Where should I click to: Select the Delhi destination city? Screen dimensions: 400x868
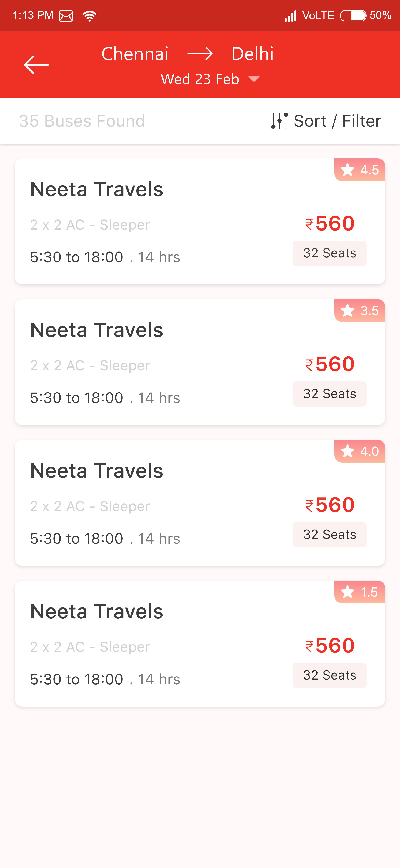point(252,54)
